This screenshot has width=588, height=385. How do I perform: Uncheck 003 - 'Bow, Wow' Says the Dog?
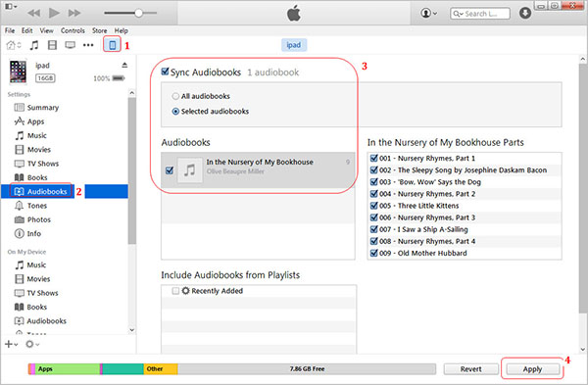click(x=374, y=182)
